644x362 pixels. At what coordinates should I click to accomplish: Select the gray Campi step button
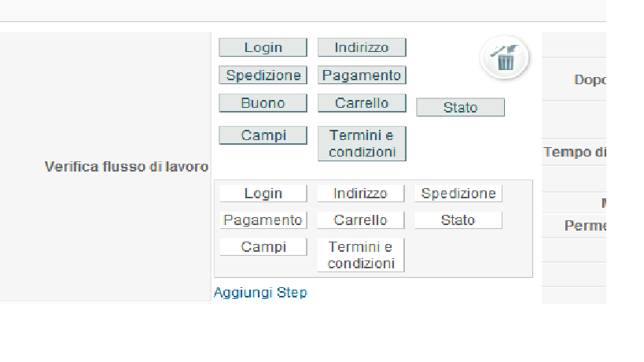click(263, 135)
